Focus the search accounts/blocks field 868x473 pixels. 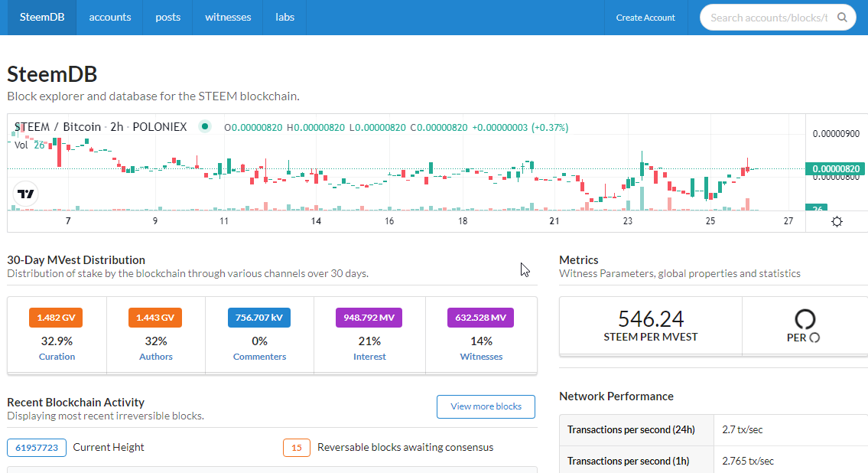[769, 18]
